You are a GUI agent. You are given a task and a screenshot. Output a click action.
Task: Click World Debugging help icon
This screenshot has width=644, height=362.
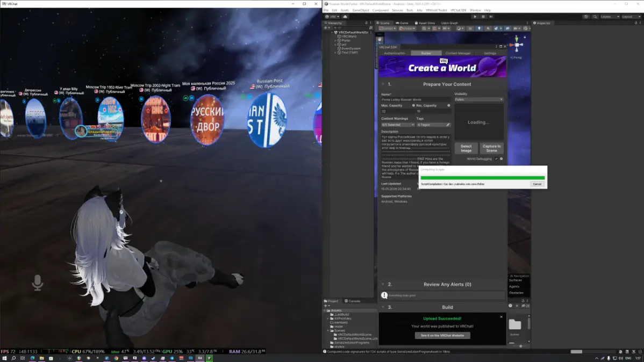(x=501, y=159)
